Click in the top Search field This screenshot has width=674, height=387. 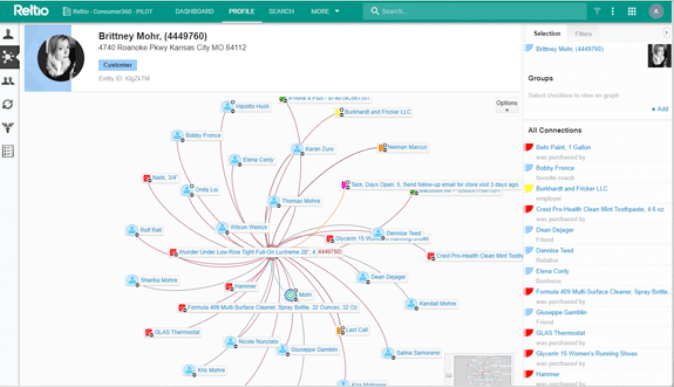[475, 11]
